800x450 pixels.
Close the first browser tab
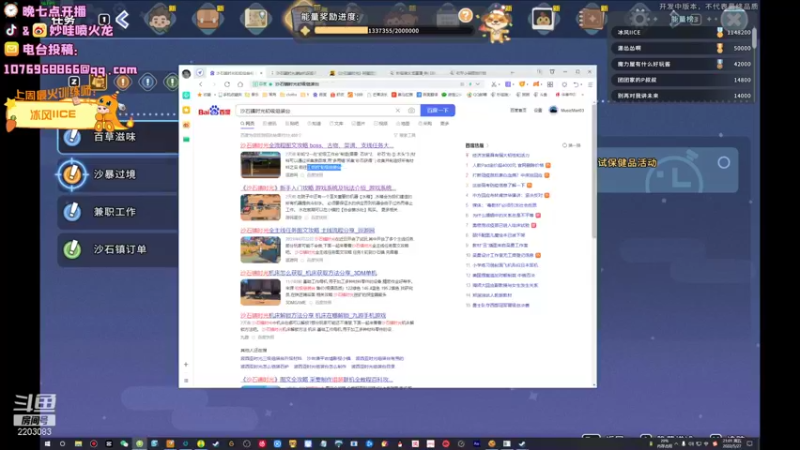[x=261, y=73]
